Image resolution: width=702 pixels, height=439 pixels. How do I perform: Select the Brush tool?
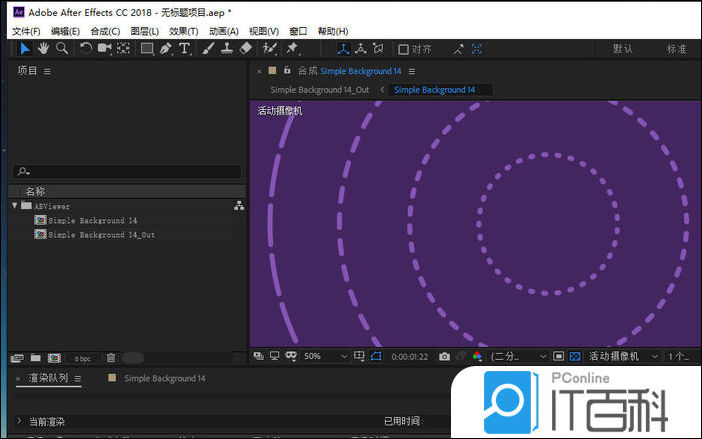[208, 48]
